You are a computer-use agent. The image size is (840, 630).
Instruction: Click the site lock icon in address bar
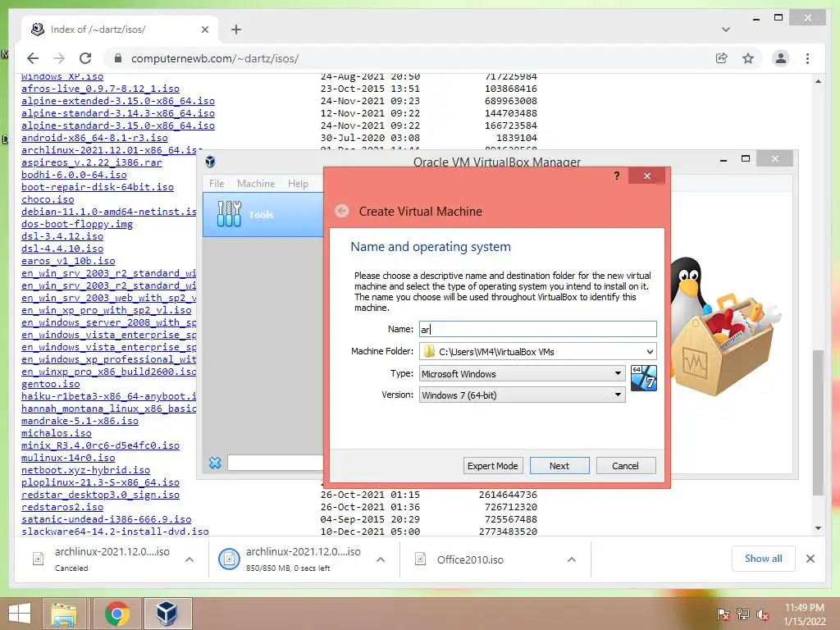[118, 58]
